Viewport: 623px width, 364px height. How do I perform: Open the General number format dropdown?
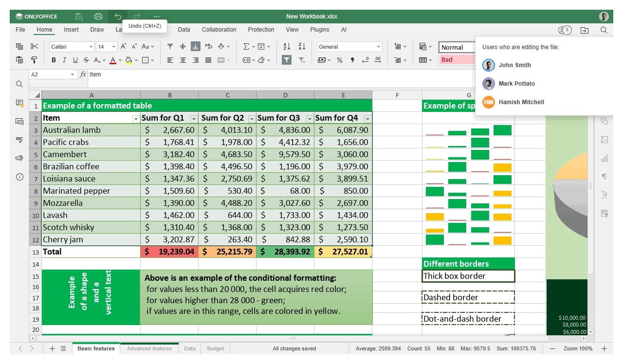[x=379, y=47]
